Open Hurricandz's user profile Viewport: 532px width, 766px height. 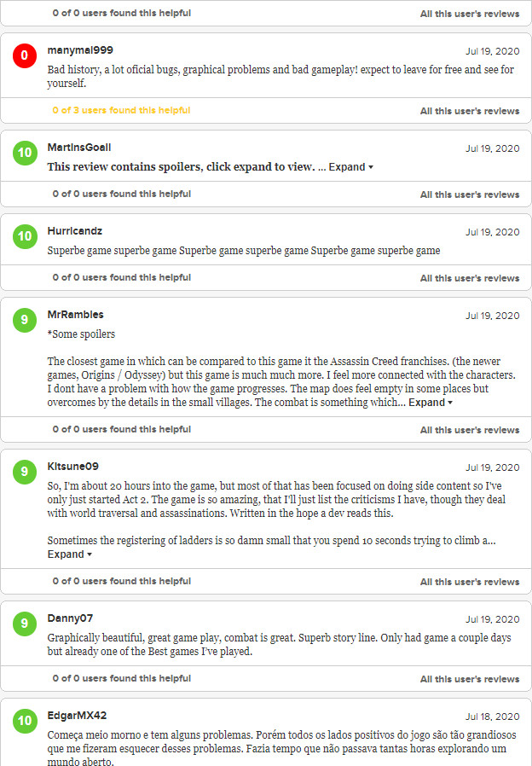75,231
